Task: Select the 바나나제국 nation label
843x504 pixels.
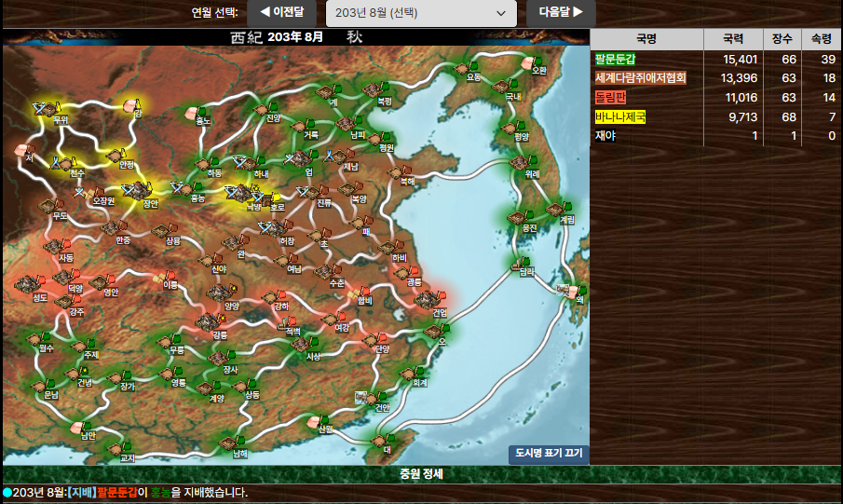Action: [x=619, y=116]
